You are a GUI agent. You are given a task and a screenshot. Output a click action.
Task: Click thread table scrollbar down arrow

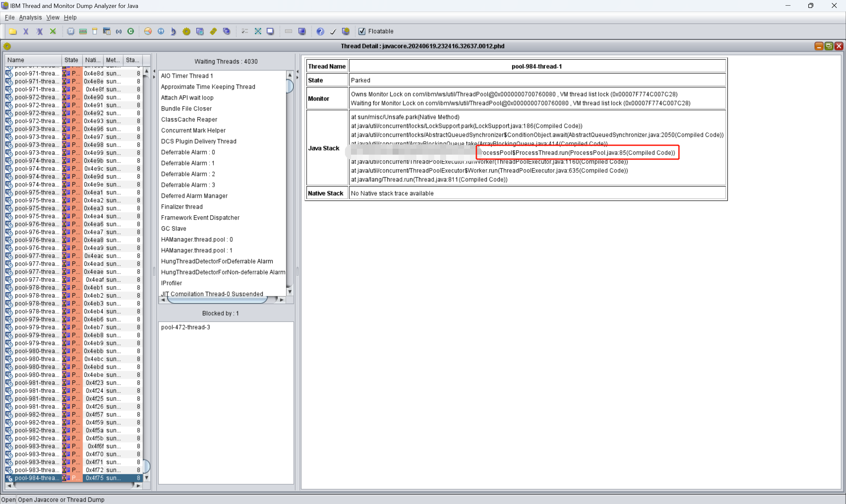tap(147, 478)
